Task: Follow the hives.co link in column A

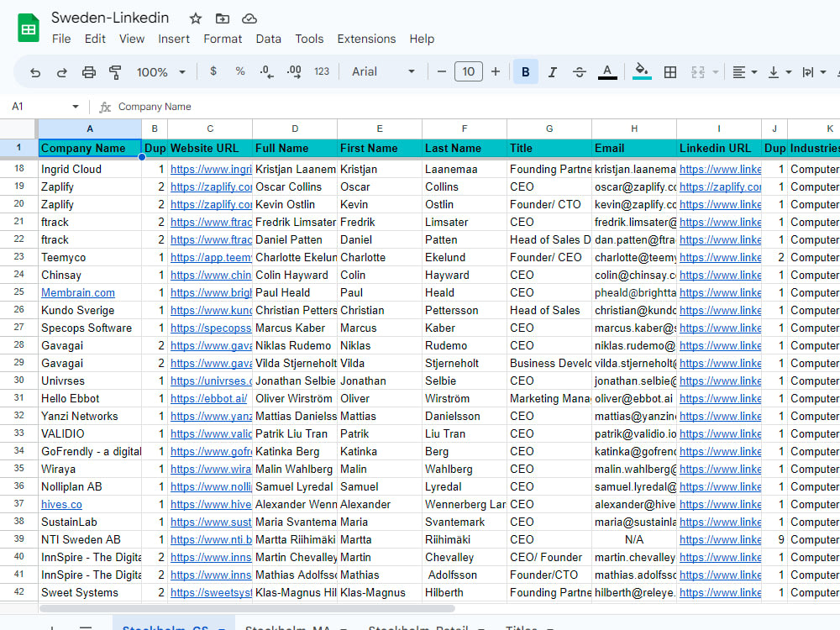Action: tap(61, 504)
